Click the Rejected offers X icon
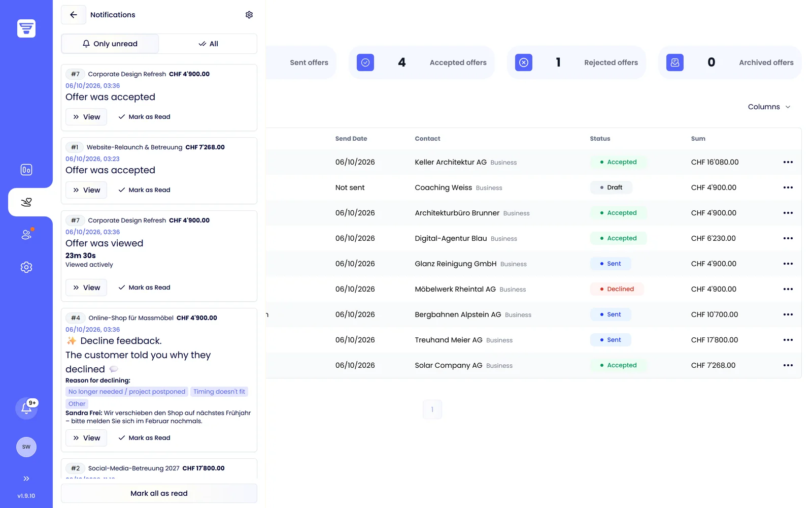The height and width of the screenshot is (508, 812). coord(524,62)
